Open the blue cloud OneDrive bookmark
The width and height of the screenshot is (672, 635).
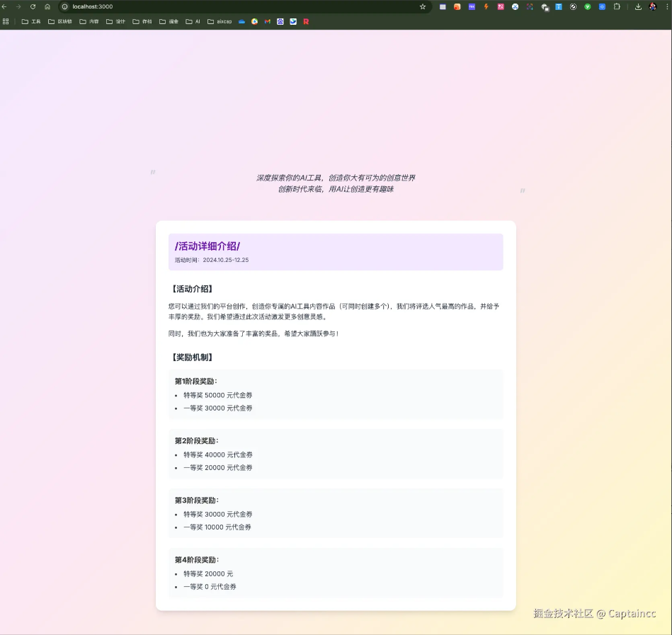(241, 21)
